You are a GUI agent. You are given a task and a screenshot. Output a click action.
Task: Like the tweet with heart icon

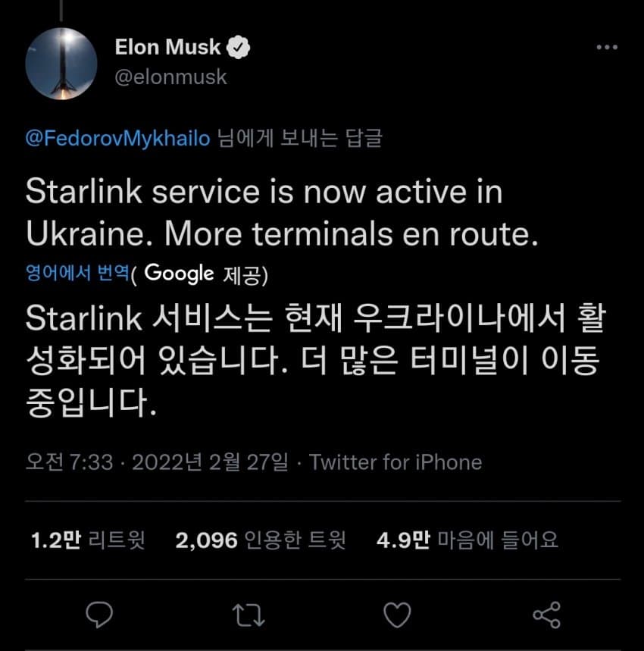(x=397, y=615)
